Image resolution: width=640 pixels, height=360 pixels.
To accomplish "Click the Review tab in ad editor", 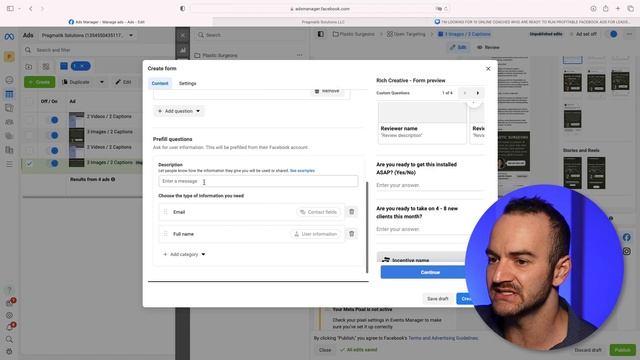I will [x=488, y=47].
